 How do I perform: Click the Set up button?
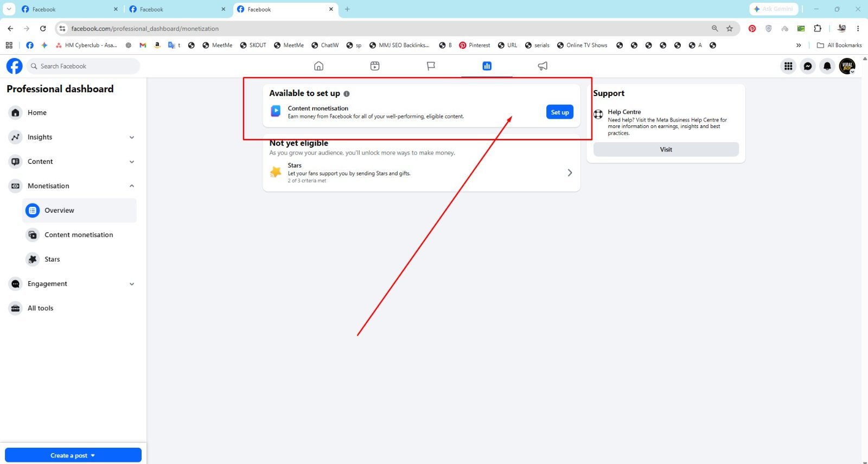point(559,112)
